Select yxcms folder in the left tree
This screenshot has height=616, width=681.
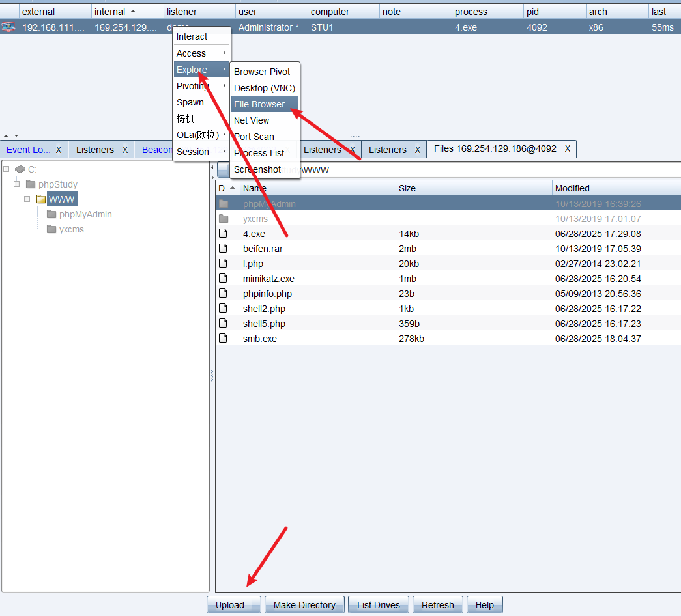tap(71, 229)
